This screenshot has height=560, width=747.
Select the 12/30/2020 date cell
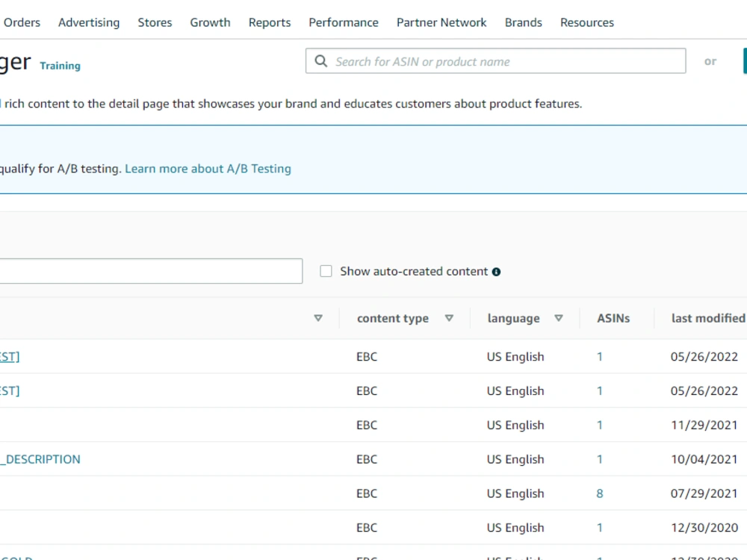point(704,528)
